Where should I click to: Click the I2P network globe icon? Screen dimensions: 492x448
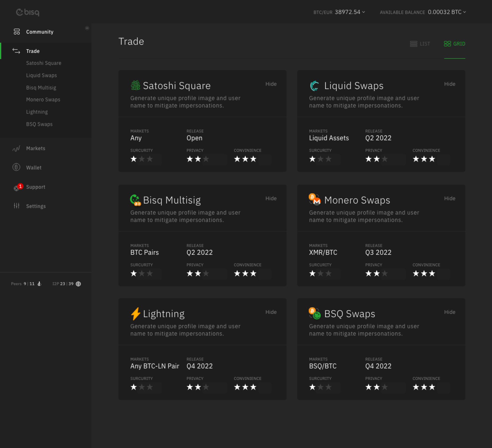pyautogui.click(x=78, y=284)
